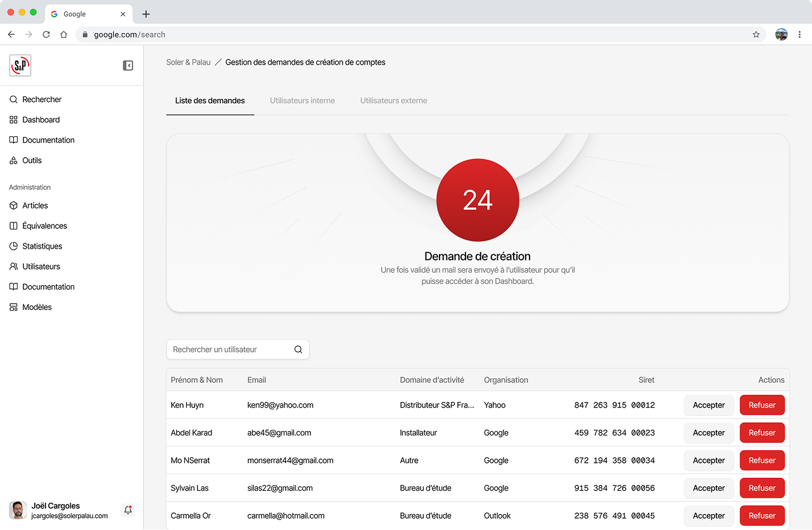The height and width of the screenshot is (530, 812).
Task: Refuse Abdel Karad's account request
Action: 762,433
